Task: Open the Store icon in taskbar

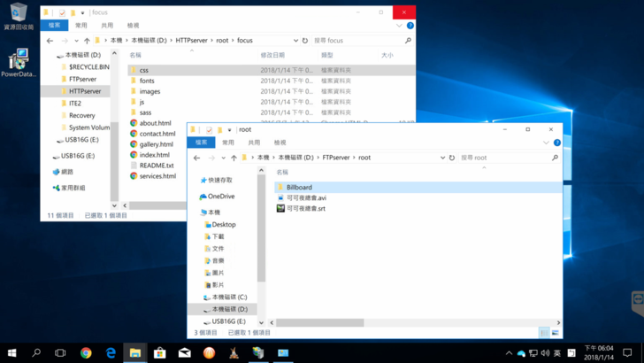Action: (160, 352)
